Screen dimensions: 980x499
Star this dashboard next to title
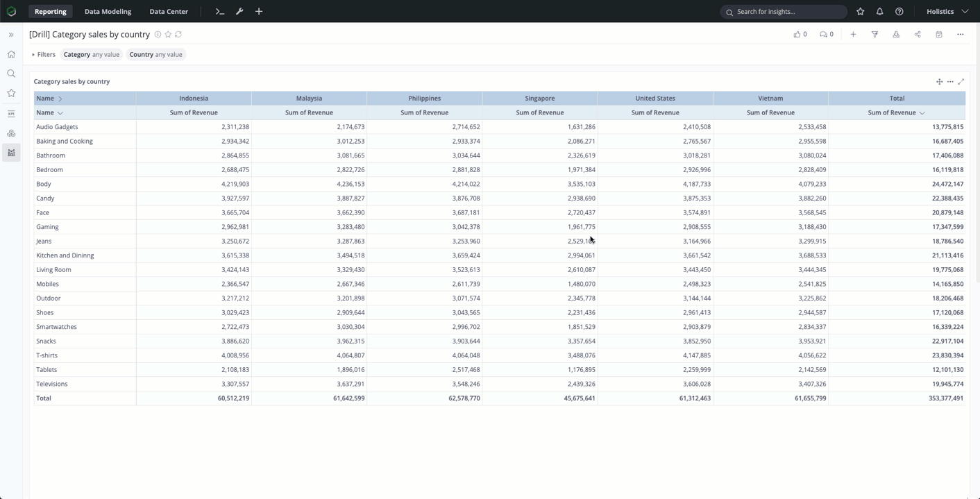(x=168, y=34)
